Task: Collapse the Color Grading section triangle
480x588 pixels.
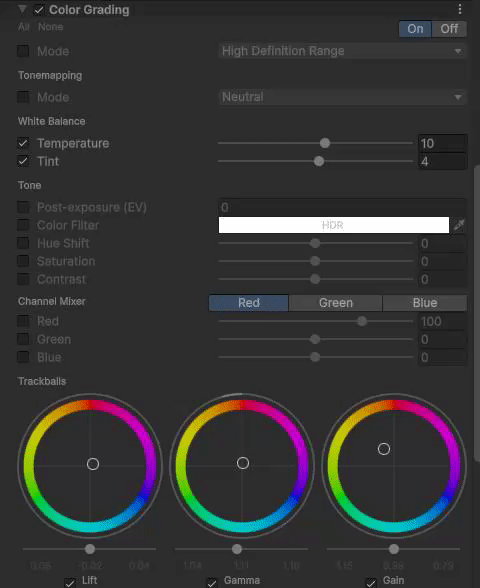Action: coord(22,9)
